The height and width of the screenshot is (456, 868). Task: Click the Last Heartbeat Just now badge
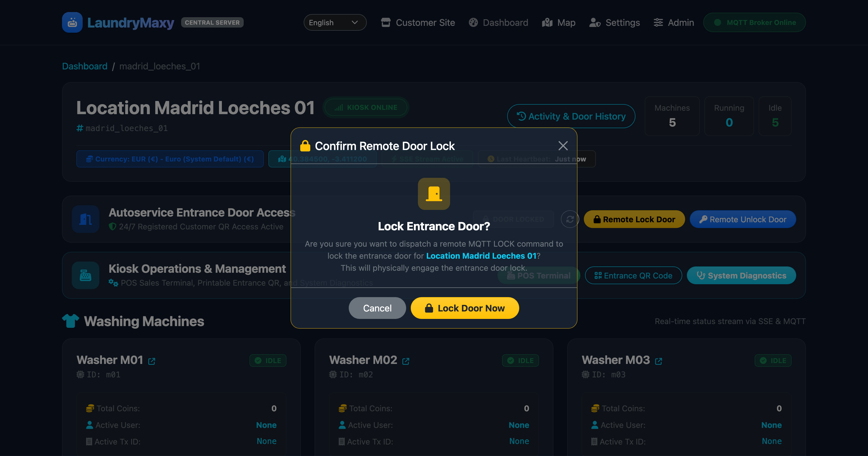tap(537, 159)
